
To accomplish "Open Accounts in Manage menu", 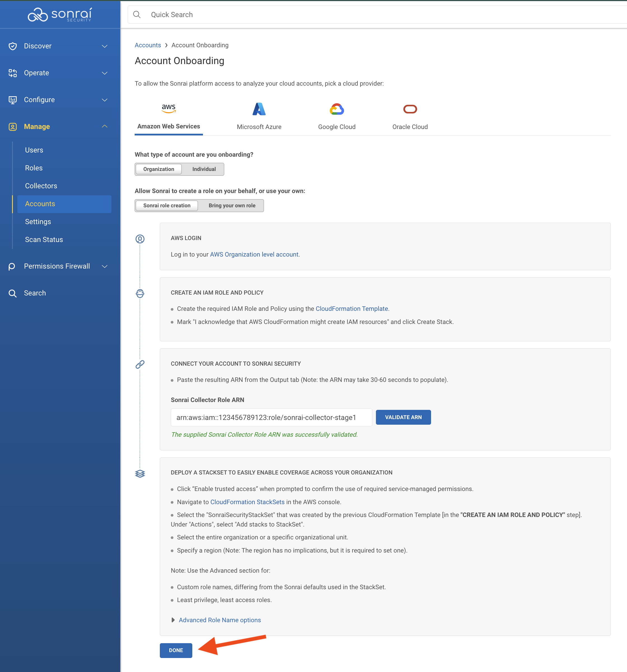I will [x=64, y=204].
